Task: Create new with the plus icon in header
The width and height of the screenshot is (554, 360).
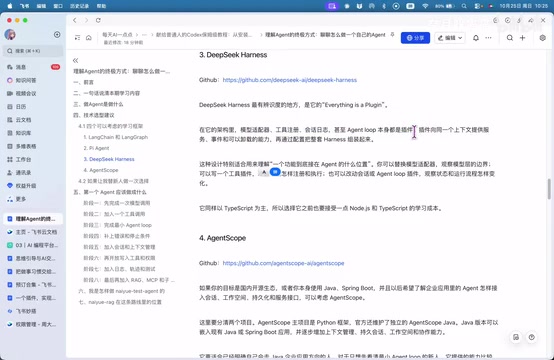Action: pos(522,38)
